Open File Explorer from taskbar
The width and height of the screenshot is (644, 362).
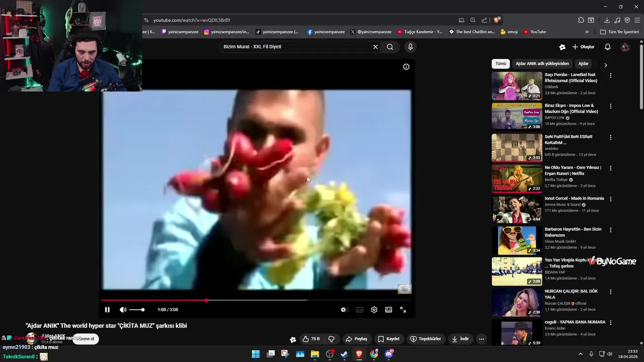pyautogui.click(x=315, y=354)
